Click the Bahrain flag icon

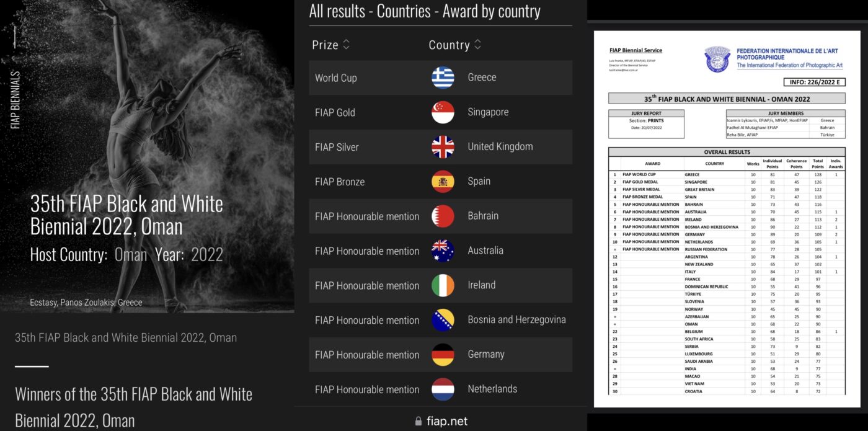[x=443, y=216]
